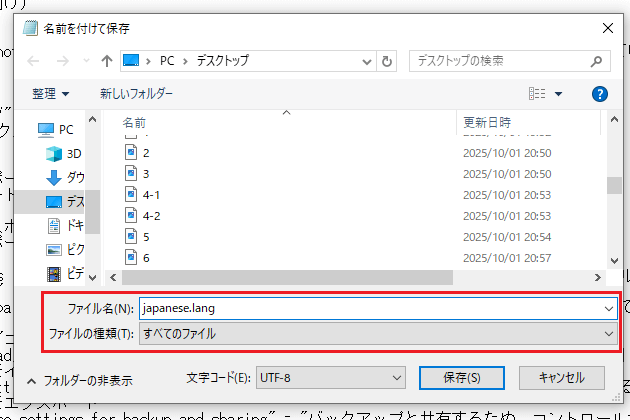Screen dimensions: 630x420
Task: Click PC in the navigation tree
Action: 65,129
